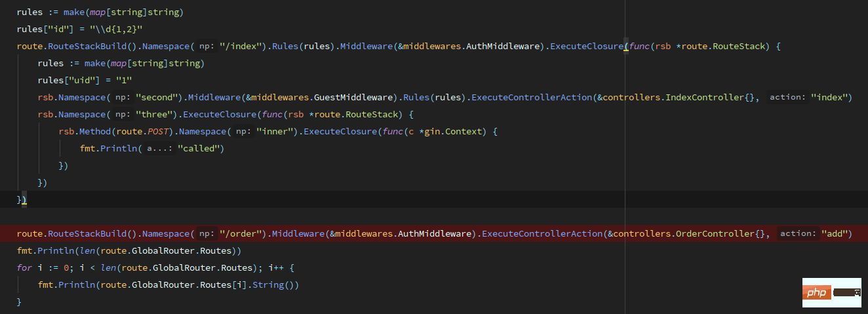868x314 pixels.
Task: Click the for loop keyword
Action: pos(24,268)
